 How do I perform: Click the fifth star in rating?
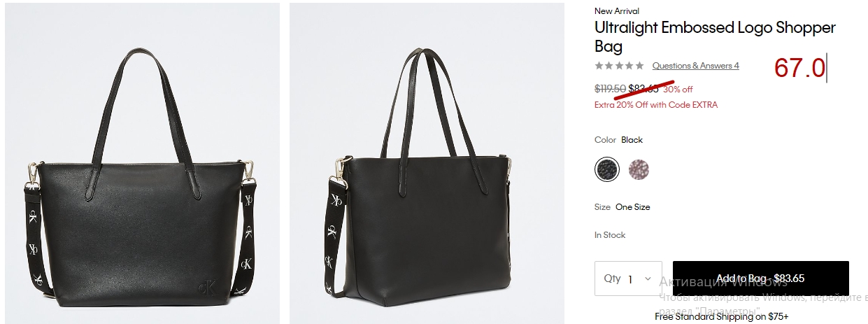(639, 66)
